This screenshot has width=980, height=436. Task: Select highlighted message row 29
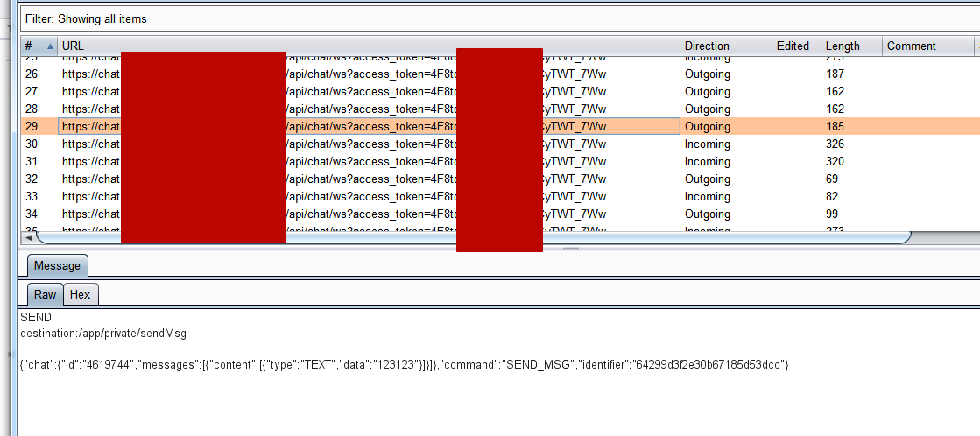500,127
